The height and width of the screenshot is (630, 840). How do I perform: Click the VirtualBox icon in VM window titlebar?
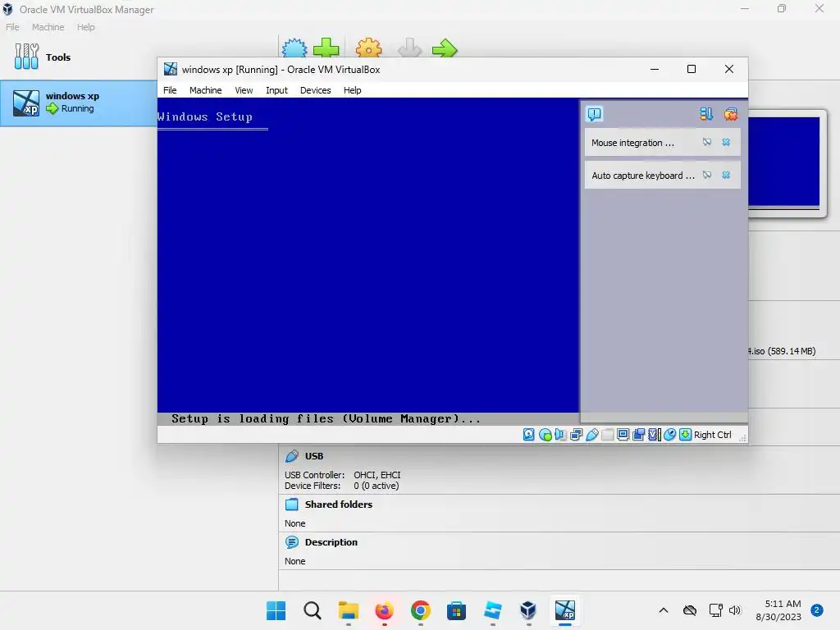[171, 69]
